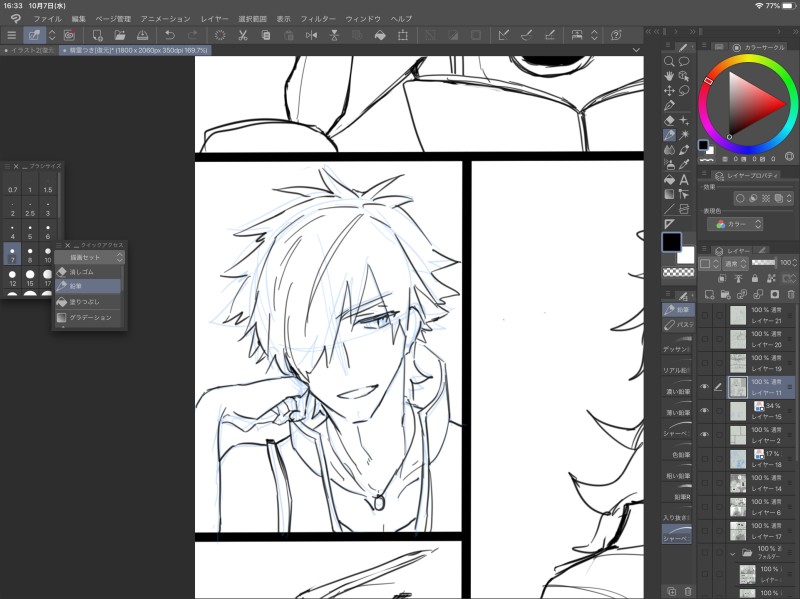The image size is (800, 599).
Task: Click the New raster layer icon
Action: pos(709,294)
